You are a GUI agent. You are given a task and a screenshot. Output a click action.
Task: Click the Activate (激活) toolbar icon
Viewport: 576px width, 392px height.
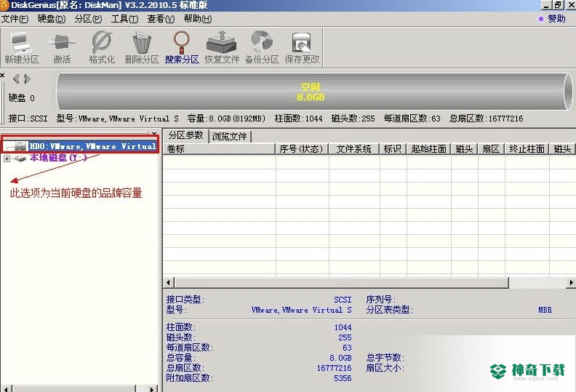pos(62,47)
